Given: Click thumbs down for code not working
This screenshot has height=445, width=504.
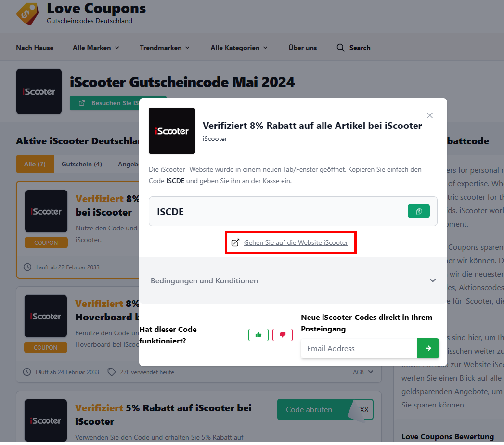Looking at the screenshot, I should (x=283, y=335).
